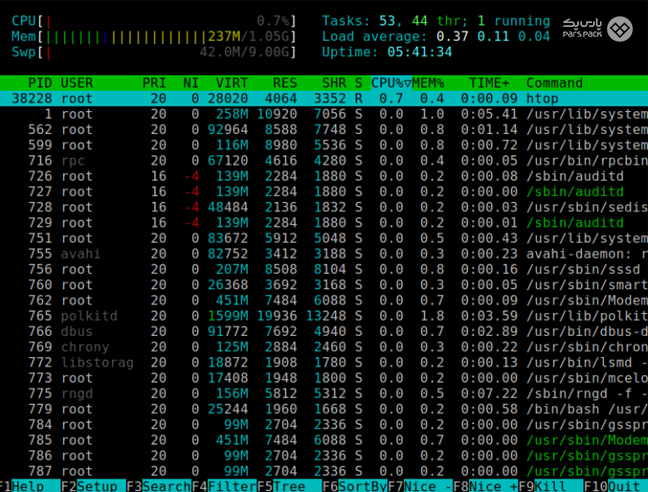Sort by the RES column header

coord(285,83)
